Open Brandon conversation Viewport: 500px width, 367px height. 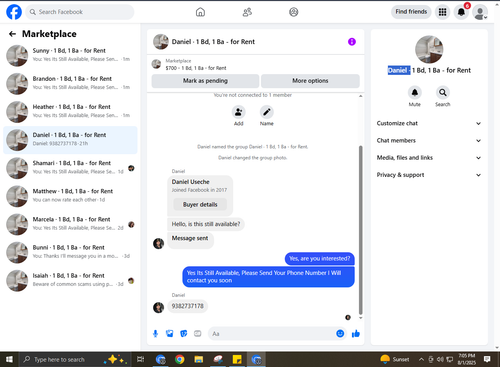(70, 83)
